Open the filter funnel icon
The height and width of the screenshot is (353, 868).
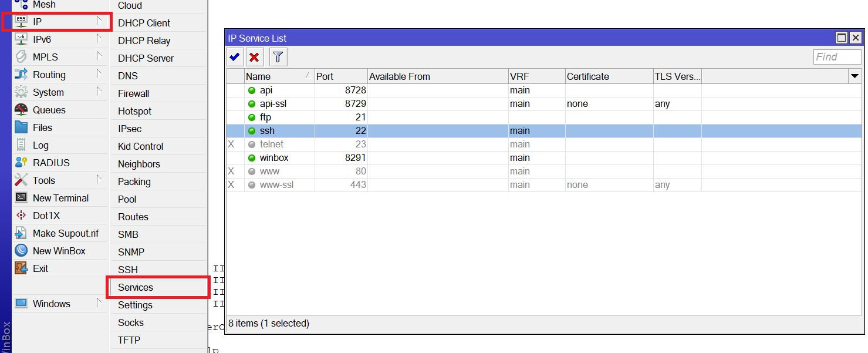point(278,57)
